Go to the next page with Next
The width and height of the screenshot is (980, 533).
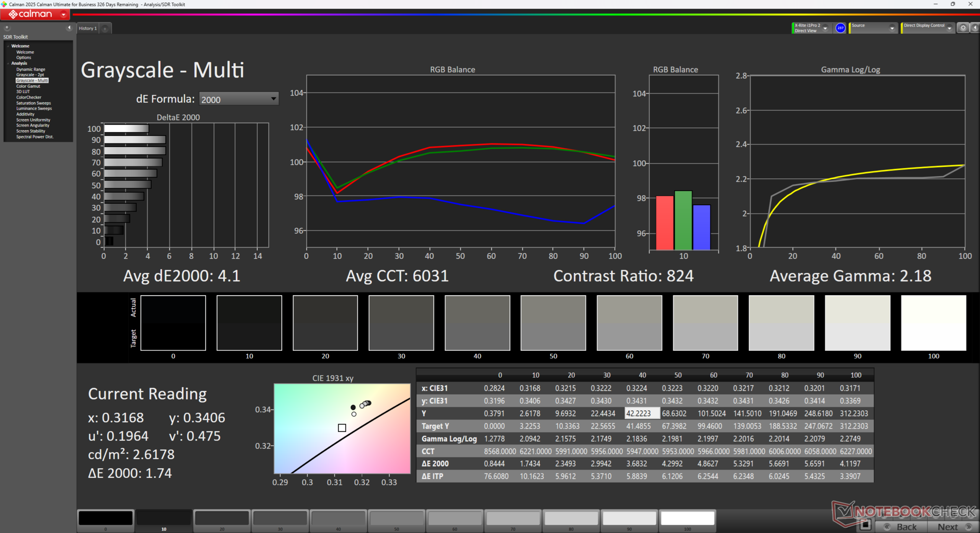point(953,526)
